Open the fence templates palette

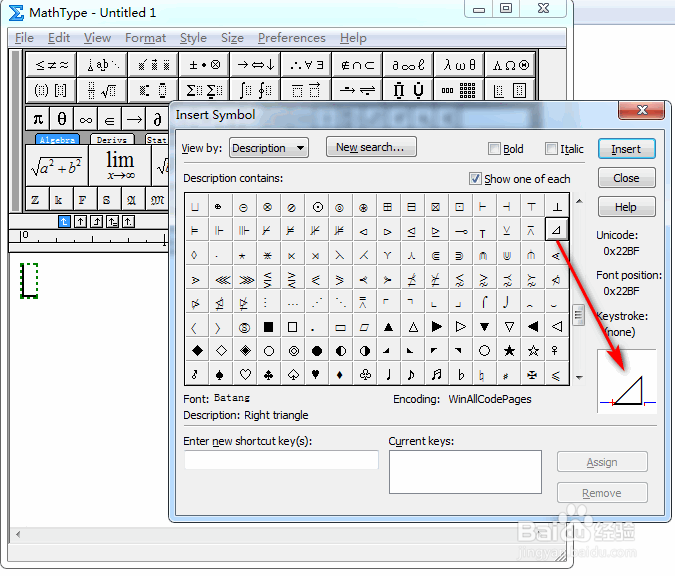pos(51,90)
